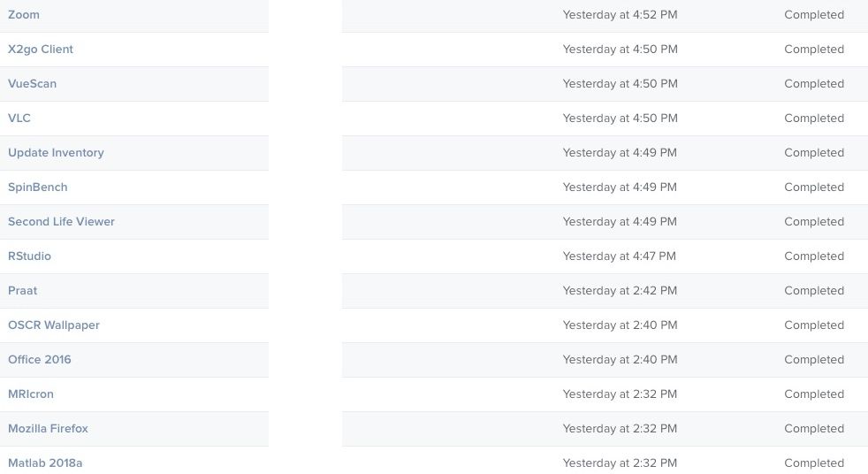This screenshot has height=474, width=868.
Task: Click the Completed status for Office 2016
Action: 814,359
